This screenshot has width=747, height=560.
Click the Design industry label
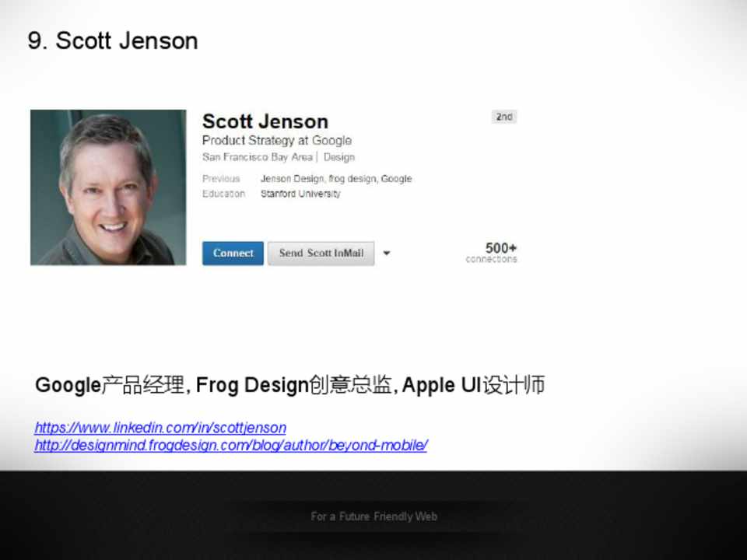[339, 157]
